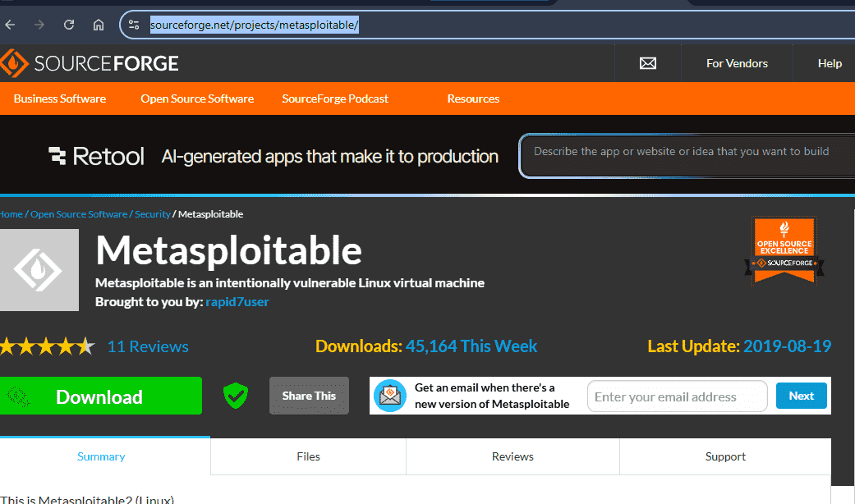
Task: Click the blue Next button
Action: 801,396
